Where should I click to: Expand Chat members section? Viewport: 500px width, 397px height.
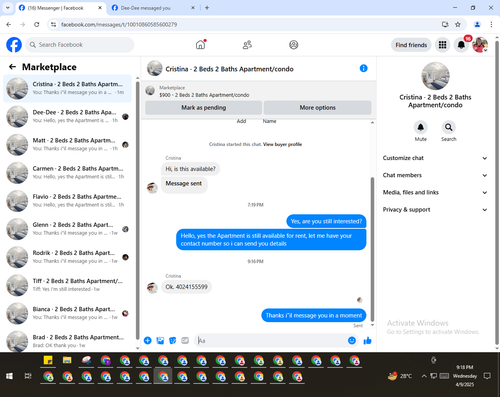(x=435, y=175)
